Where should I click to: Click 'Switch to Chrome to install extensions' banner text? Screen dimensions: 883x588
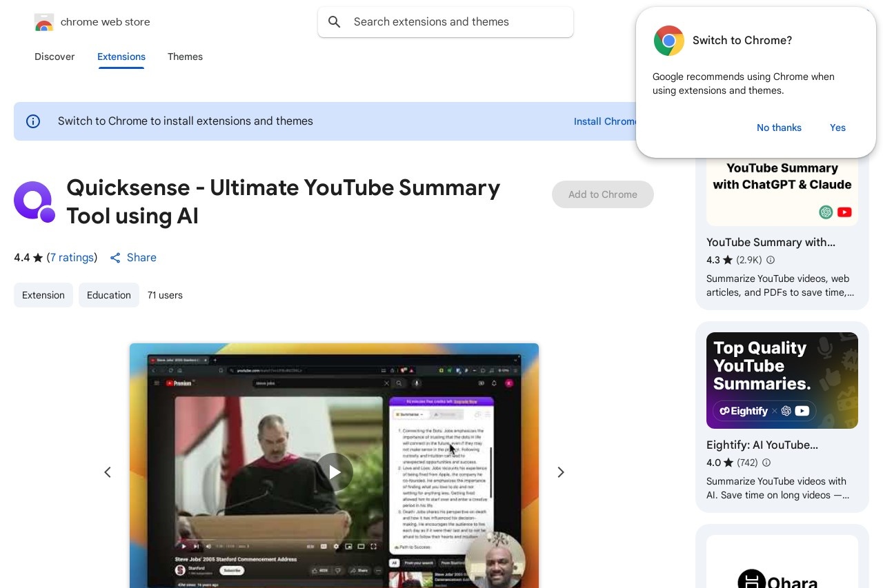[186, 121]
